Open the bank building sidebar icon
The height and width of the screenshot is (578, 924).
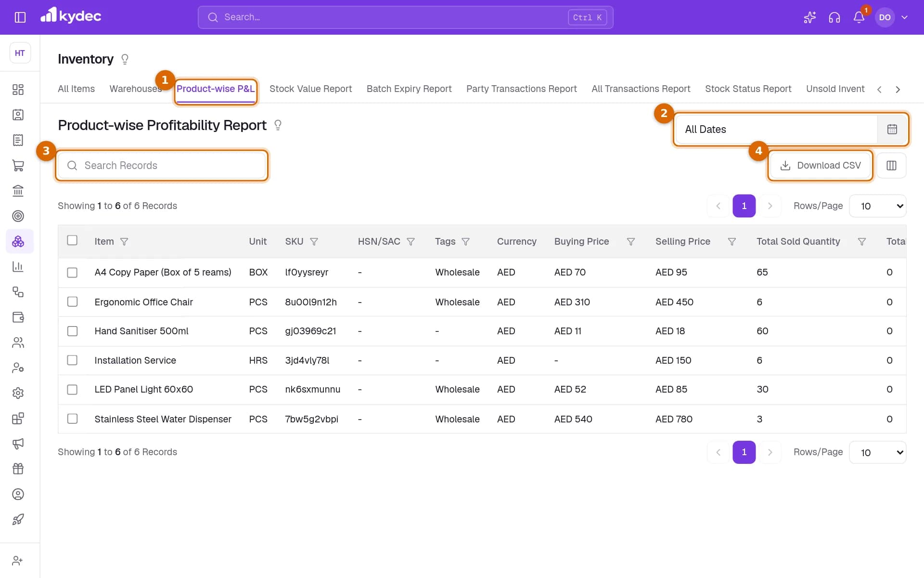tap(18, 191)
